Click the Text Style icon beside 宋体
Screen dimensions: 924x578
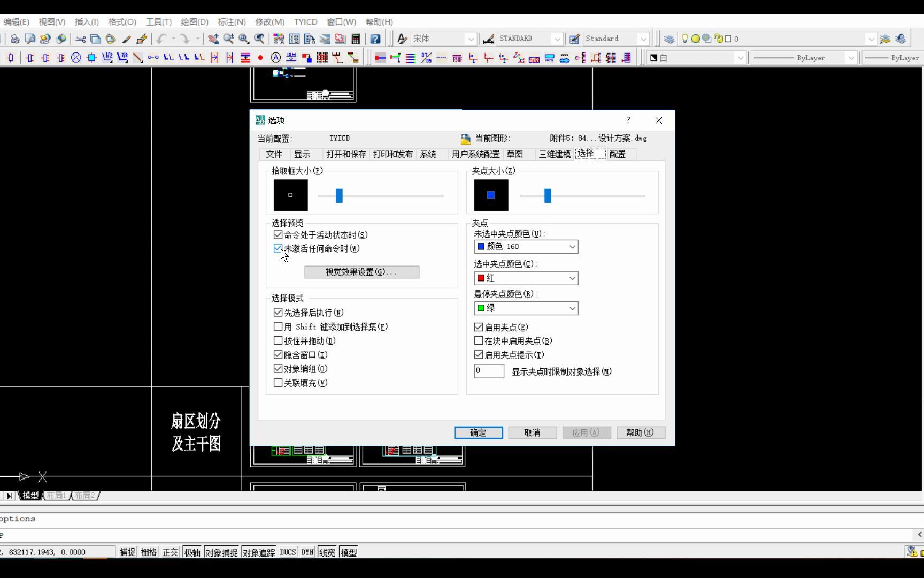[402, 39]
